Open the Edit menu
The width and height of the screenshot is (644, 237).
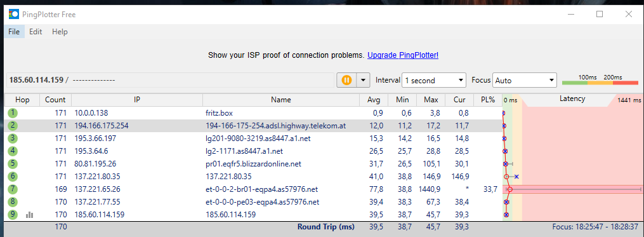(36, 32)
